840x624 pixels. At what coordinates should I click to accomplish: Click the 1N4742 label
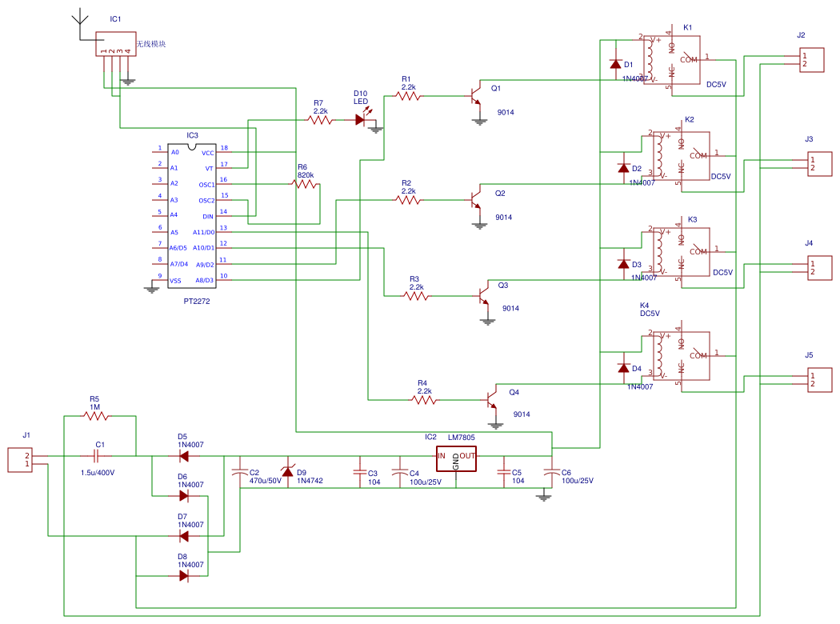click(x=310, y=481)
